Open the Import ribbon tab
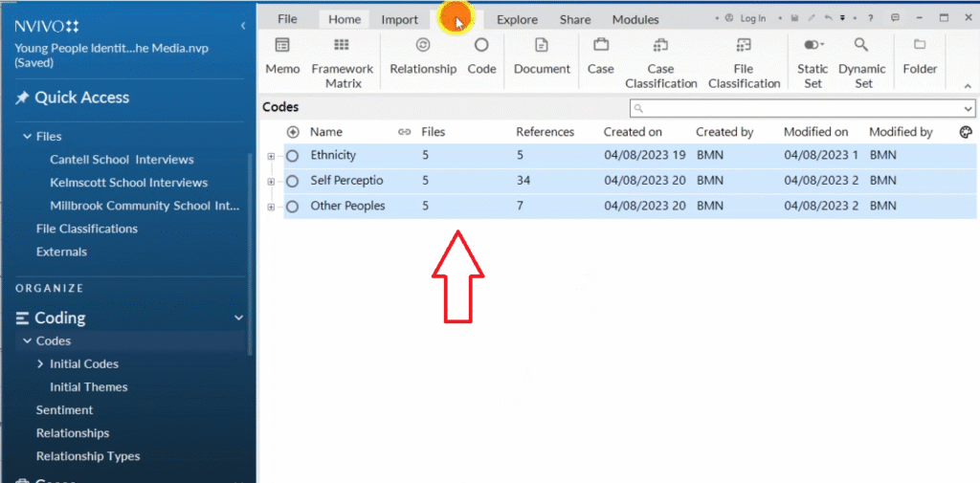The image size is (980, 483). click(x=399, y=19)
